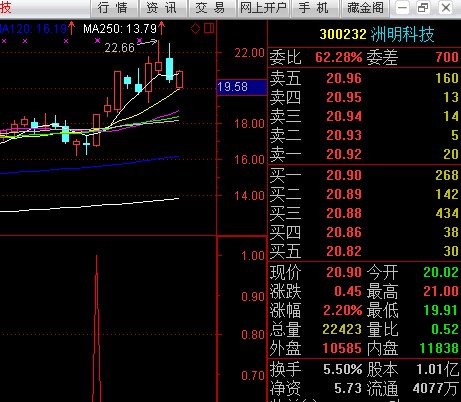Click the red diamond icon above chart
The height and width of the screenshot is (402, 461).
point(196,28)
